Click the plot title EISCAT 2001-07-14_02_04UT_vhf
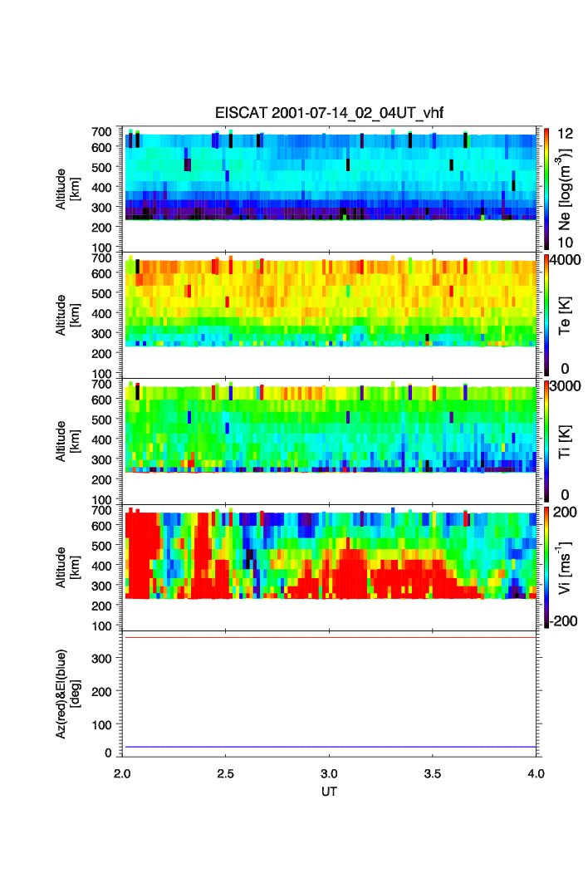Viewport: 588px width, 883px height. coord(331,115)
